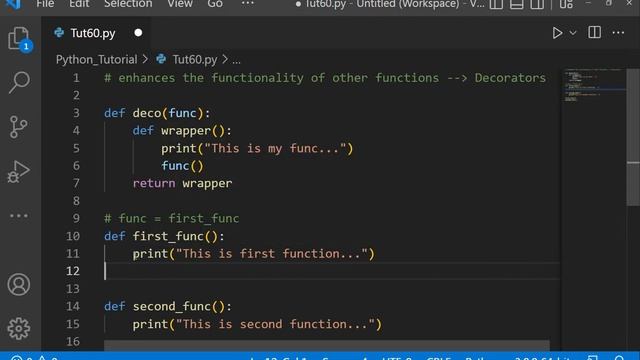This screenshot has width=640, height=360.
Task: Open the Accounts menu icon
Action: (19, 284)
